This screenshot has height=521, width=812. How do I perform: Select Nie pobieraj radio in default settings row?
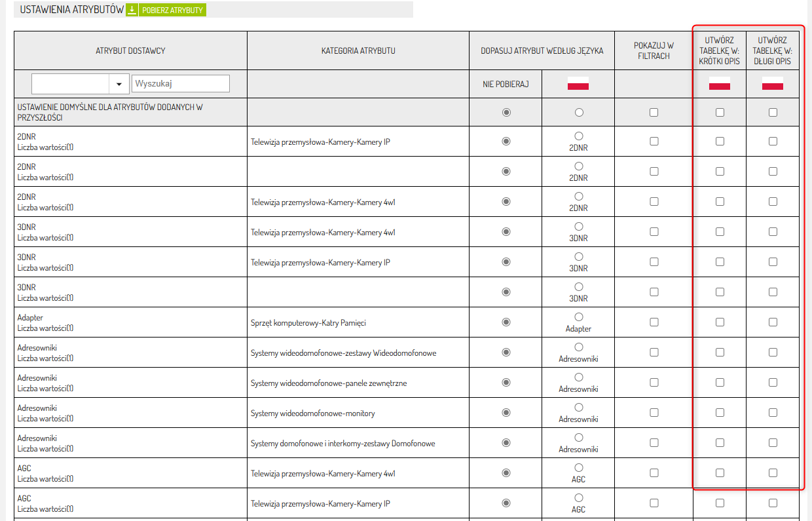[506, 112]
